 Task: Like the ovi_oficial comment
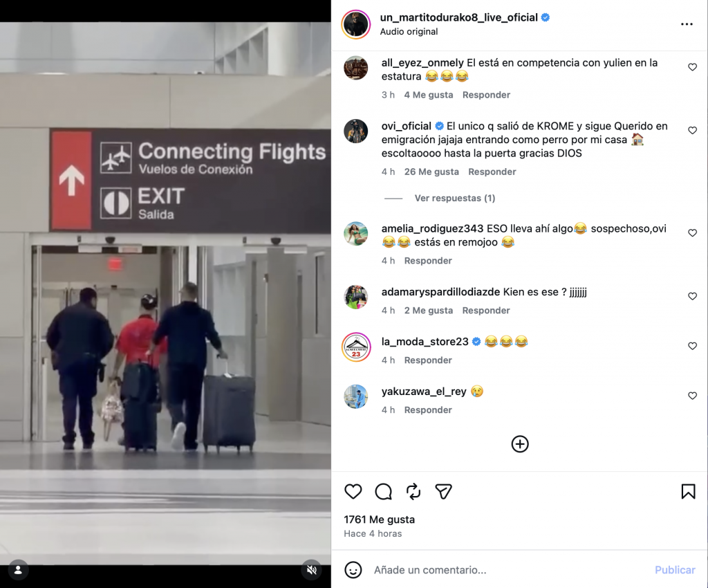click(692, 131)
